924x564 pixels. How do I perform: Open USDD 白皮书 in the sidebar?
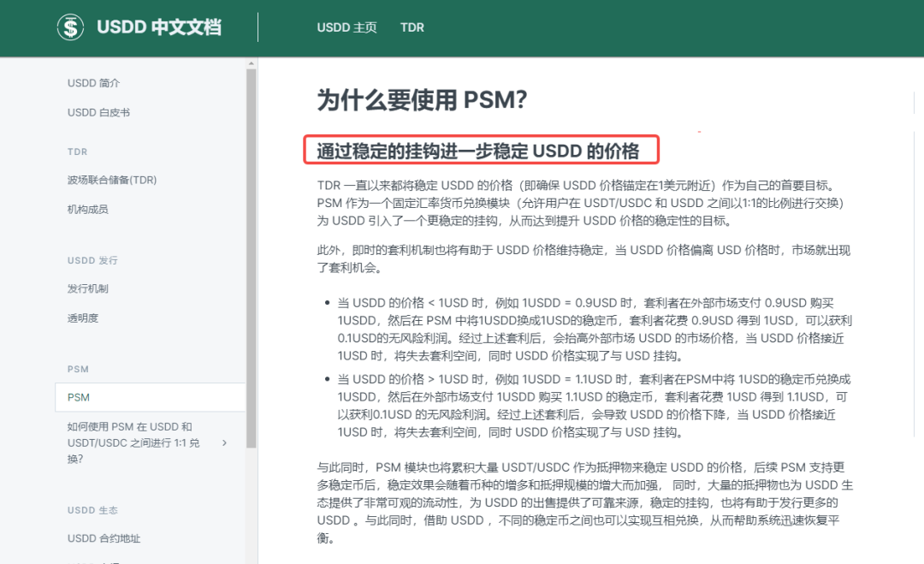tap(98, 113)
